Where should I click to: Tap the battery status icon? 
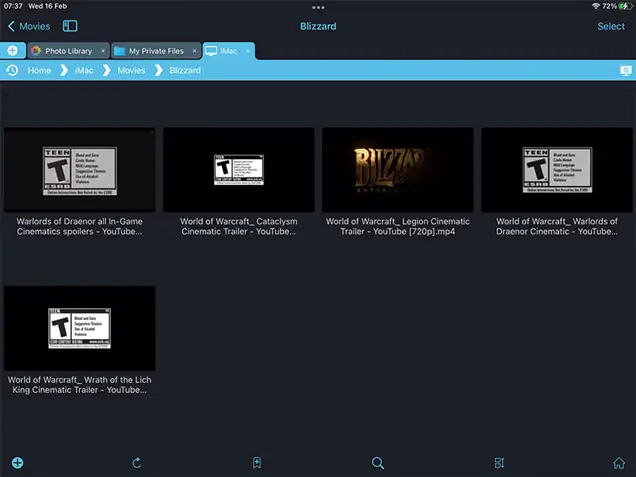pos(625,6)
